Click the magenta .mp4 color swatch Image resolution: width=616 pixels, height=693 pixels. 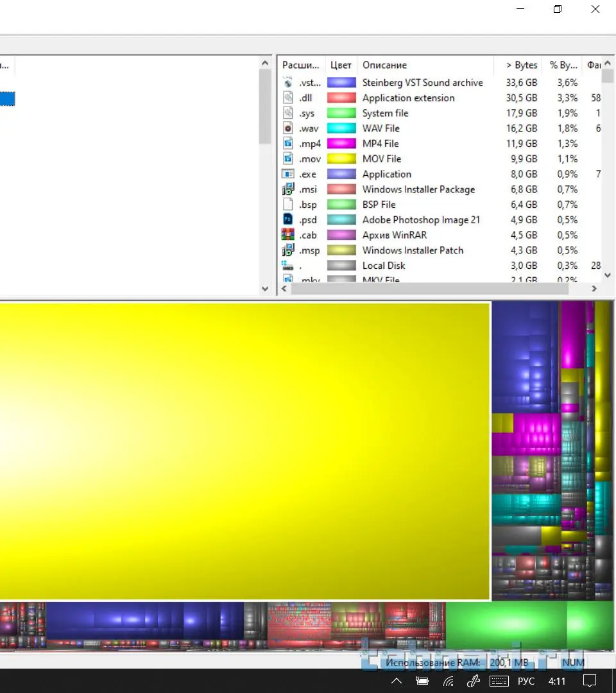pos(341,144)
